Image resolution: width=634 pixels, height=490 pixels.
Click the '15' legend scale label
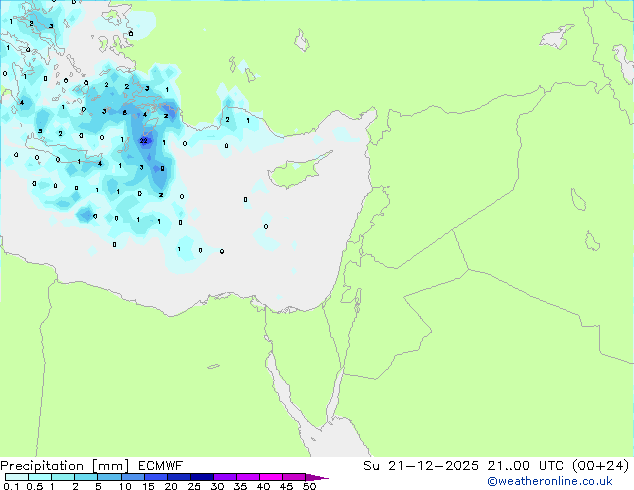[x=148, y=486]
